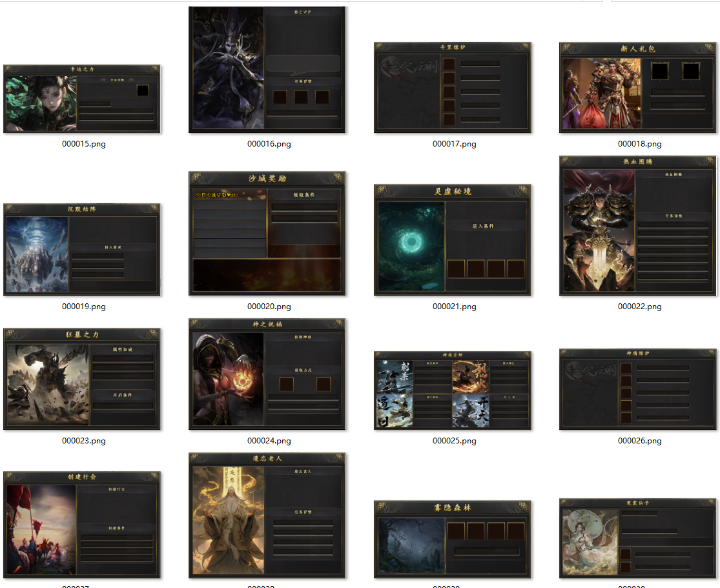Select the 新人礼包 thumbnail with armored warrior
720x588 pixels.
coord(638,88)
